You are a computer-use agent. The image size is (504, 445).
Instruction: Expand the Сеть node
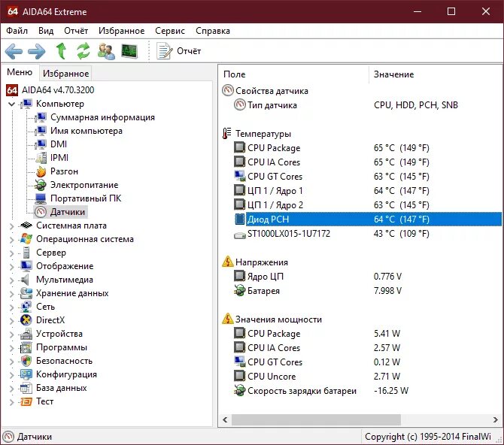pos(11,307)
